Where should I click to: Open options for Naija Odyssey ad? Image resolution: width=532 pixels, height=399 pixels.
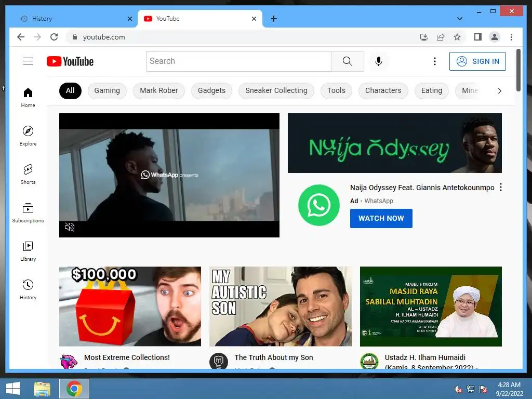click(x=501, y=187)
